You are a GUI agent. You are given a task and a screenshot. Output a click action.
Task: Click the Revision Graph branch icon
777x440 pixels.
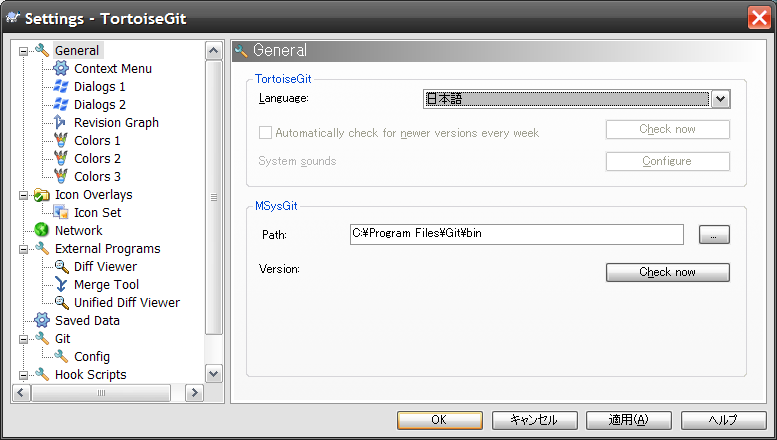60,122
